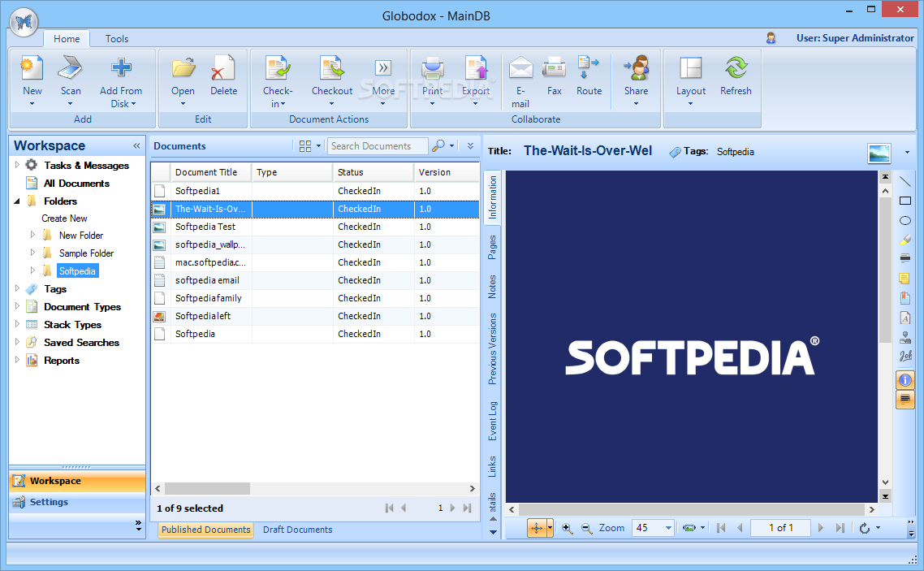Click Create New folder link
Screen dimensions: 924x571
[64, 218]
